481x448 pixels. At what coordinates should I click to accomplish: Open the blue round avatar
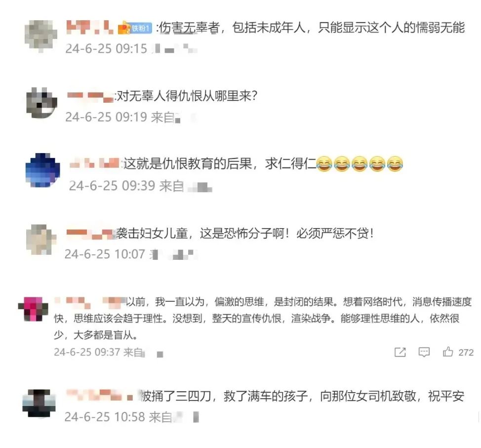[x=42, y=170]
